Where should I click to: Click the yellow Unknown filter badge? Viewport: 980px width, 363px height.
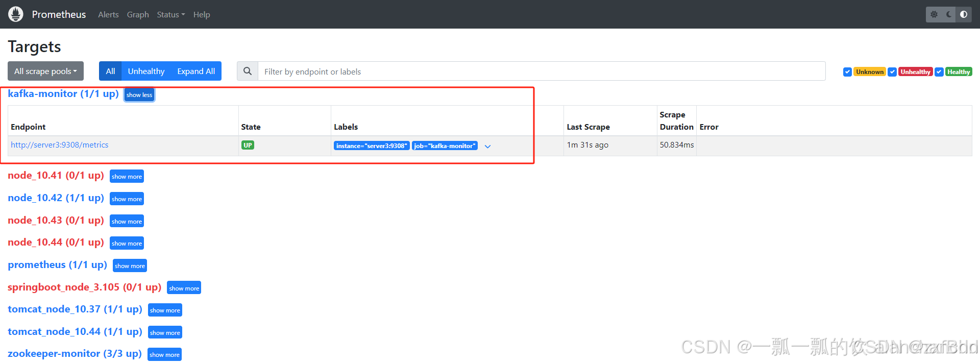870,72
